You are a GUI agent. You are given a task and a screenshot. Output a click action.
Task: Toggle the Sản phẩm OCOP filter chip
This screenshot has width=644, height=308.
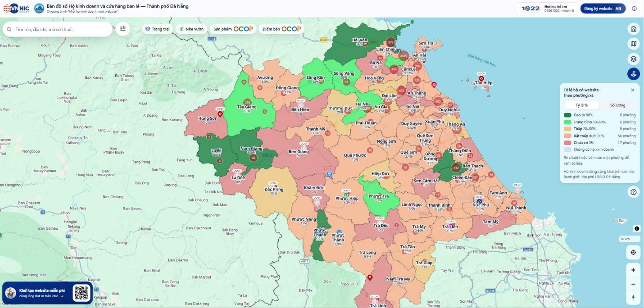pyautogui.click(x=233, y=29)
